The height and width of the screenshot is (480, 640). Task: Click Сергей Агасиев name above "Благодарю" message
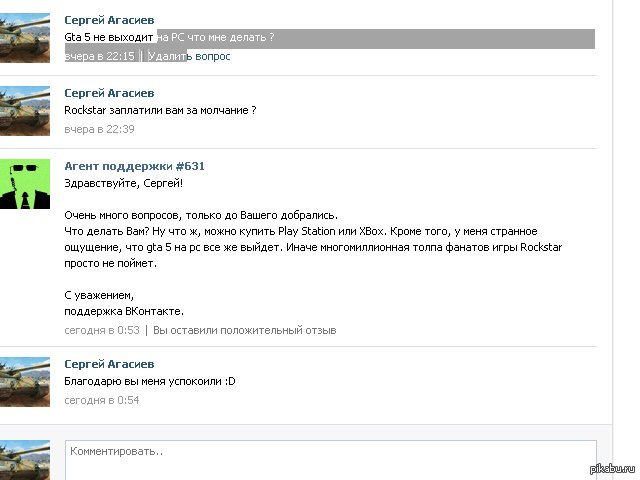pyautogui.click(x=109, y=364)
